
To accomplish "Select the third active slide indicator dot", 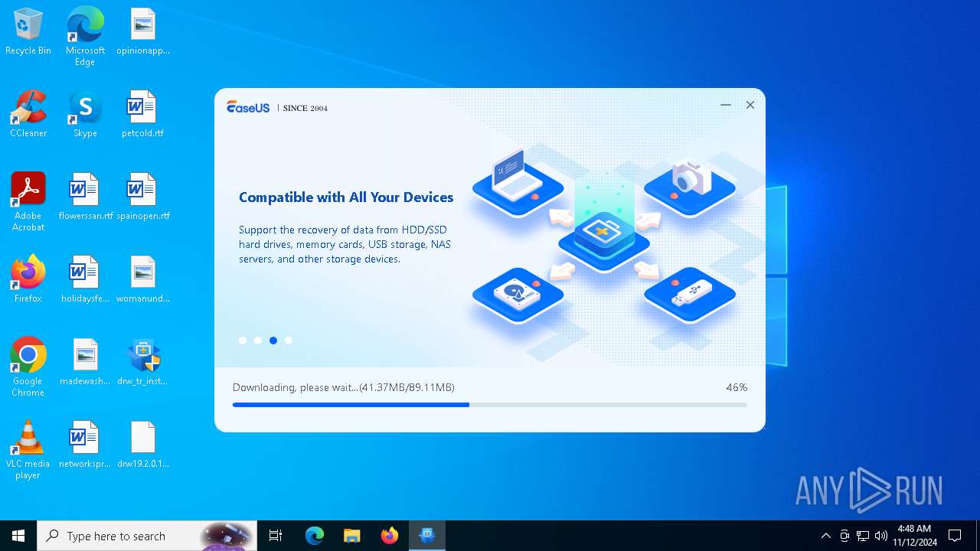I will 273,341.
